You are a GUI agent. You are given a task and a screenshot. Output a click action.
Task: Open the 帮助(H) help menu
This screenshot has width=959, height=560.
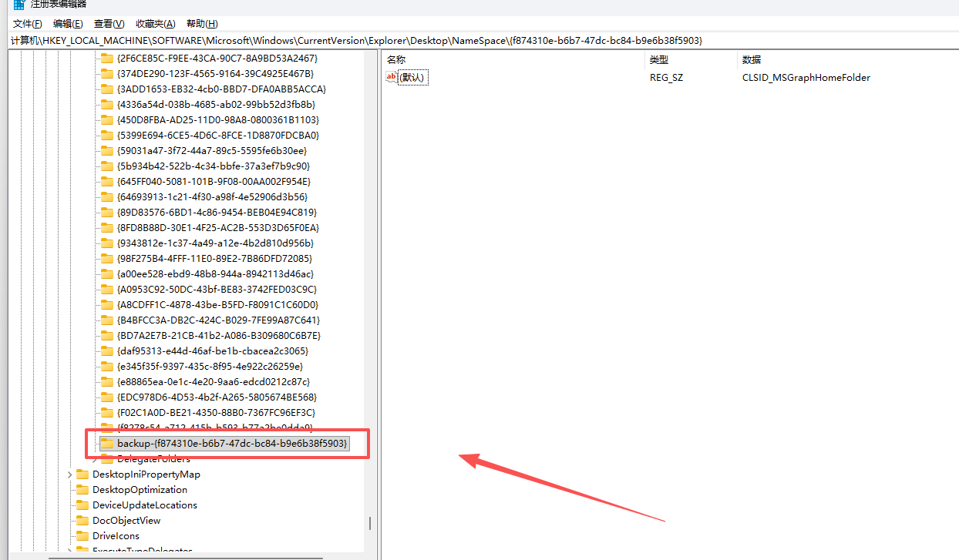pos(202,24)
